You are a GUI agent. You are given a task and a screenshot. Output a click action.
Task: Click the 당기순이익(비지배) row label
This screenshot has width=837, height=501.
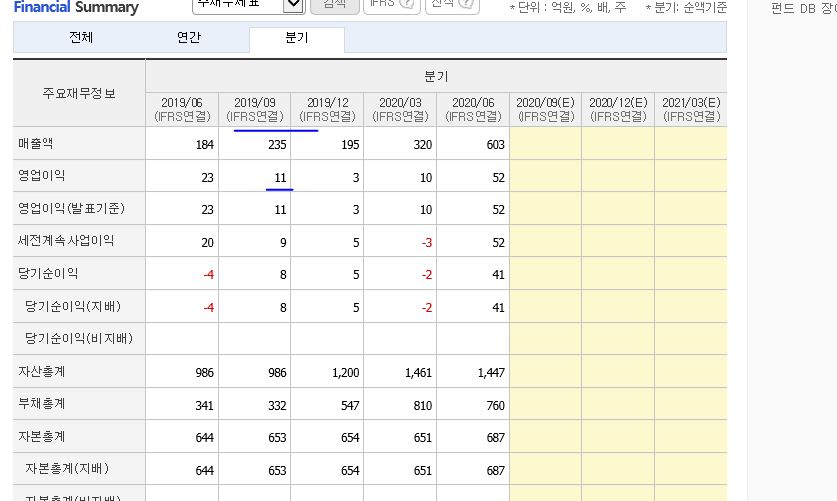[79, 338]
